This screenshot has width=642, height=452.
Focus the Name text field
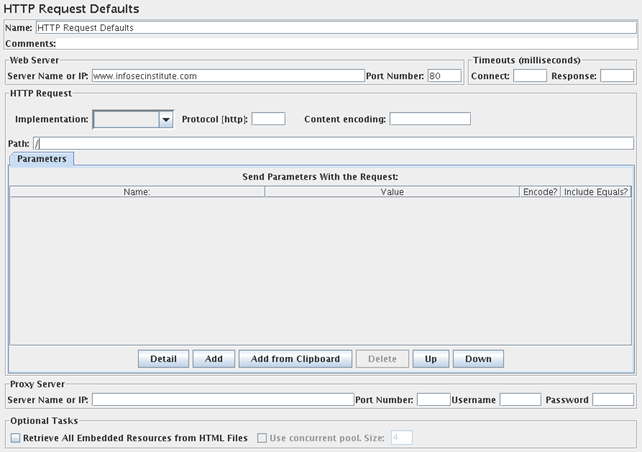(x=335, y=28)
